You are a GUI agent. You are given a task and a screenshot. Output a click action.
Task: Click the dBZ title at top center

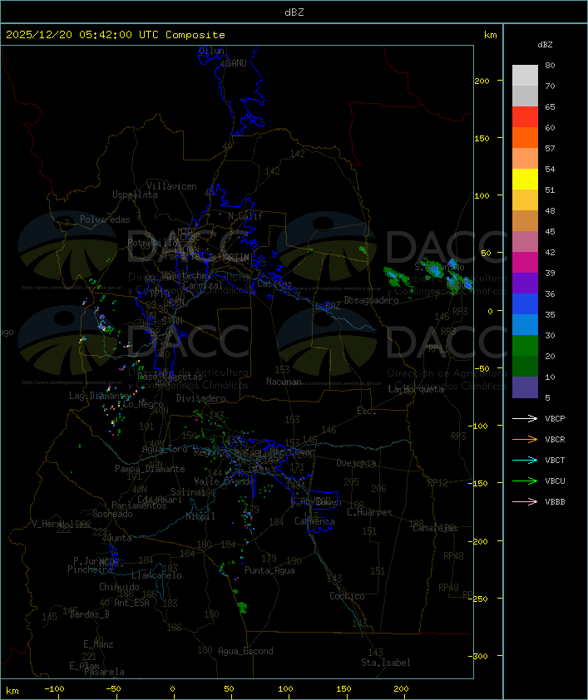click(294, 12)
